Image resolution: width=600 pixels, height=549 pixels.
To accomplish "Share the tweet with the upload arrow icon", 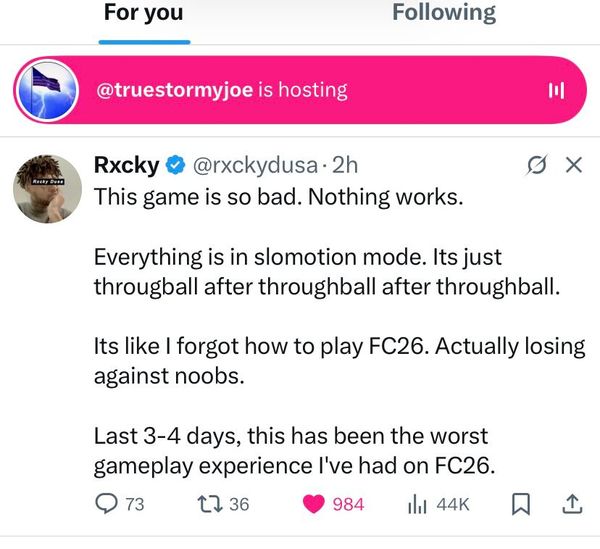I will click(572, 504).
